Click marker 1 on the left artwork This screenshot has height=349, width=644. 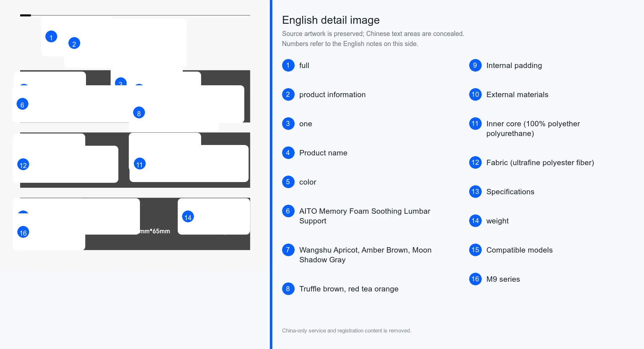pos(51,36)
